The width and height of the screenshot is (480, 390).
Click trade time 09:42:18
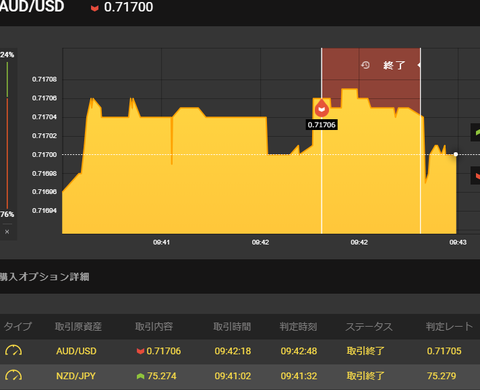click(x=233, y=351)
